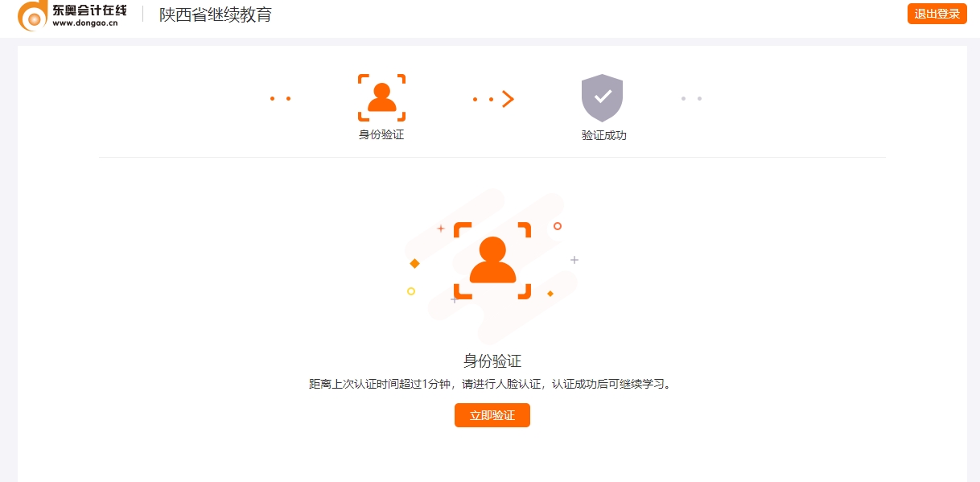Image resolution: width=980 pixels, height=482 pixels.
Task: Click the 退出登录 logout button
Action: [936, 14]
